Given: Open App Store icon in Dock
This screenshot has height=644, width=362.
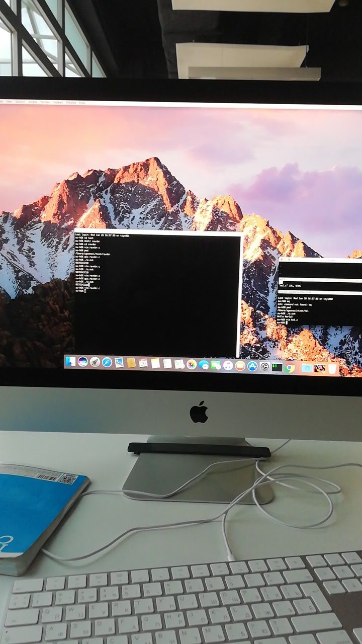Looking at the screenshot, I should pos(252,366).
